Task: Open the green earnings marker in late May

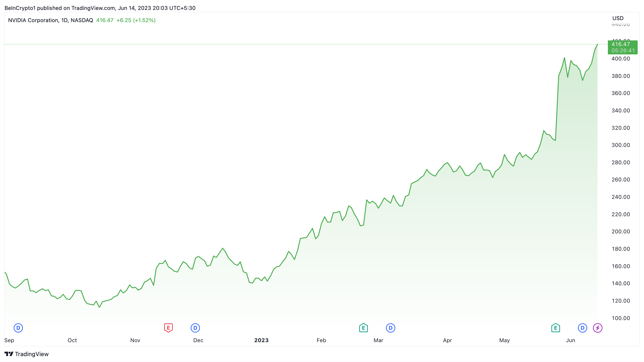Action: (x=555, y=328)
